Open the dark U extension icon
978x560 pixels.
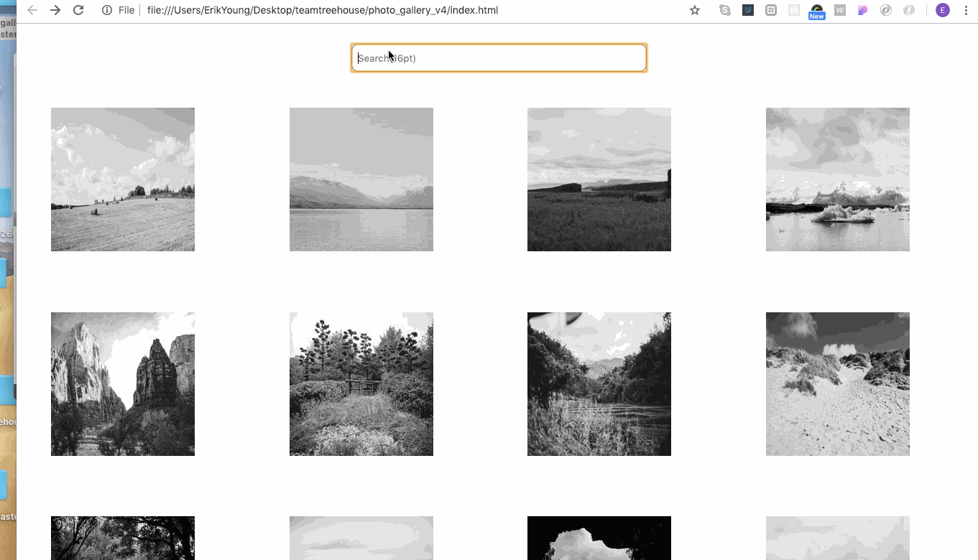[x=748, y=10]
